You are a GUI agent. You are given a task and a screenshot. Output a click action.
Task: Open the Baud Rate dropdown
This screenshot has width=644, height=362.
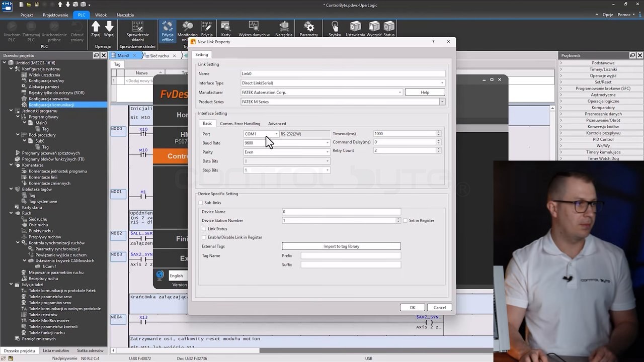(328, 143)
